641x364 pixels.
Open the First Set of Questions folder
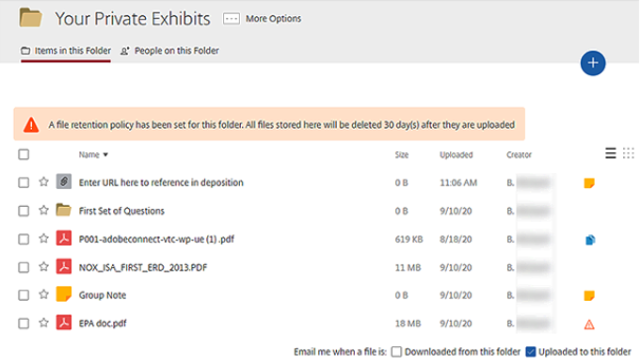[x=121, y=211]
